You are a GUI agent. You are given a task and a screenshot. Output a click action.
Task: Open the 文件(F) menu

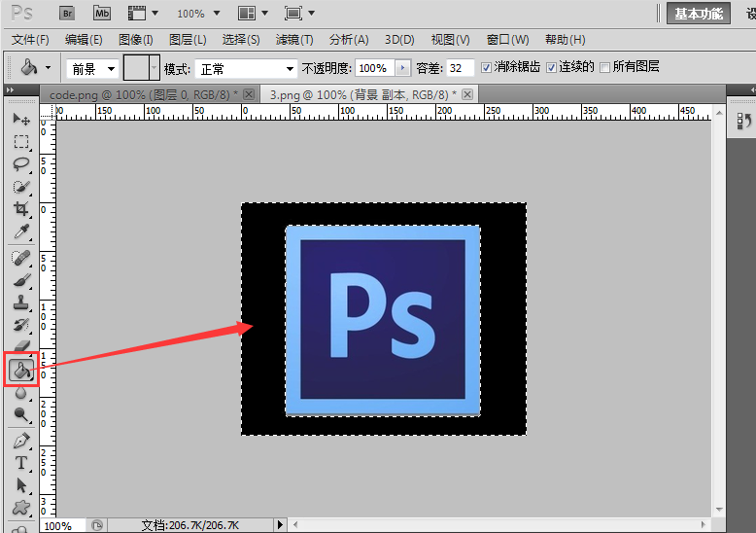click(x=30, y=40)
